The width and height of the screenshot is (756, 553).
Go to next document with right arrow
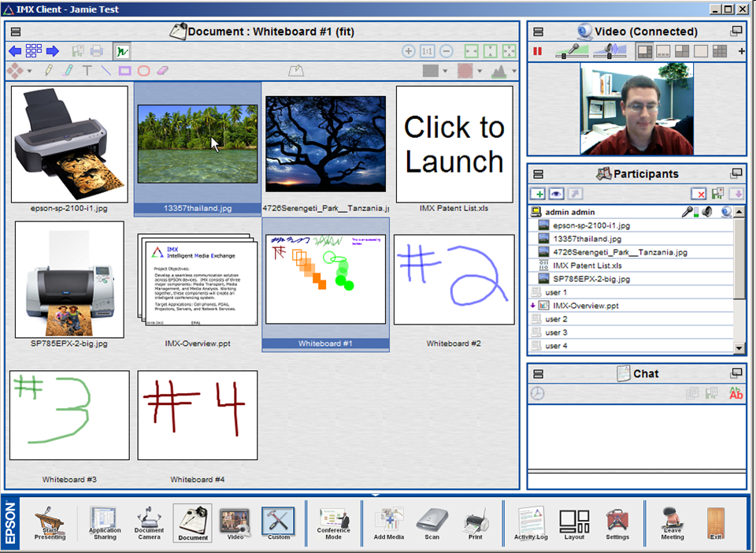coord(53,50)
